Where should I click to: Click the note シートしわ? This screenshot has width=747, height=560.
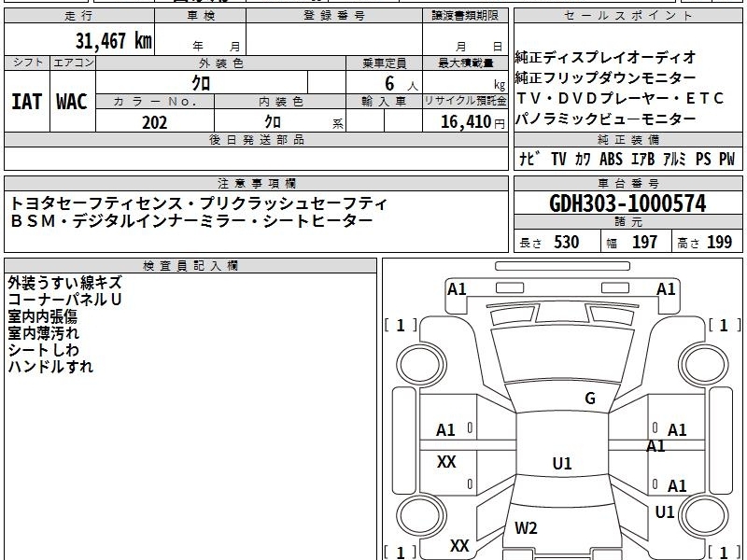[x=43, y=350]
